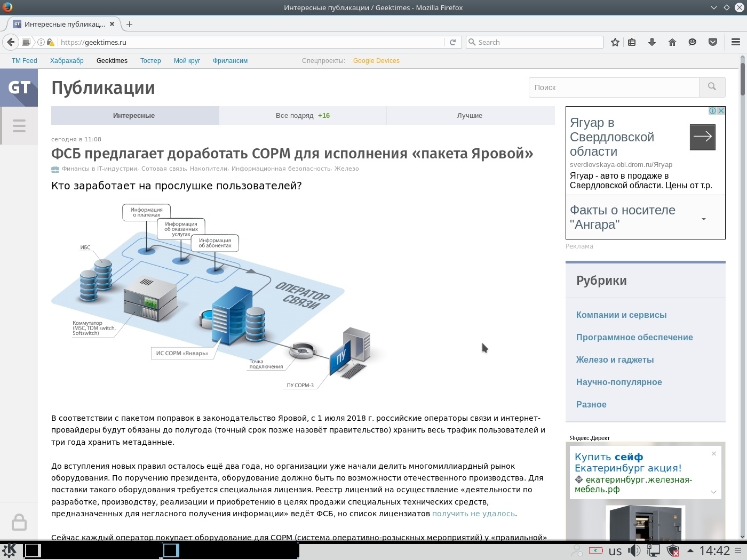The width and height of the screenshot is (747, 560).
Task: Open the Firefox hamburger menu
Action: (735, 42)
